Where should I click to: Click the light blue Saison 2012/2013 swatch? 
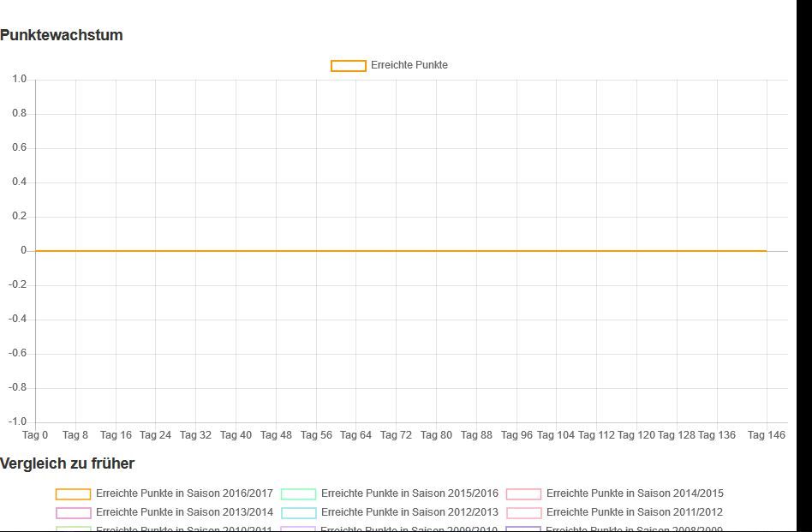298,513
